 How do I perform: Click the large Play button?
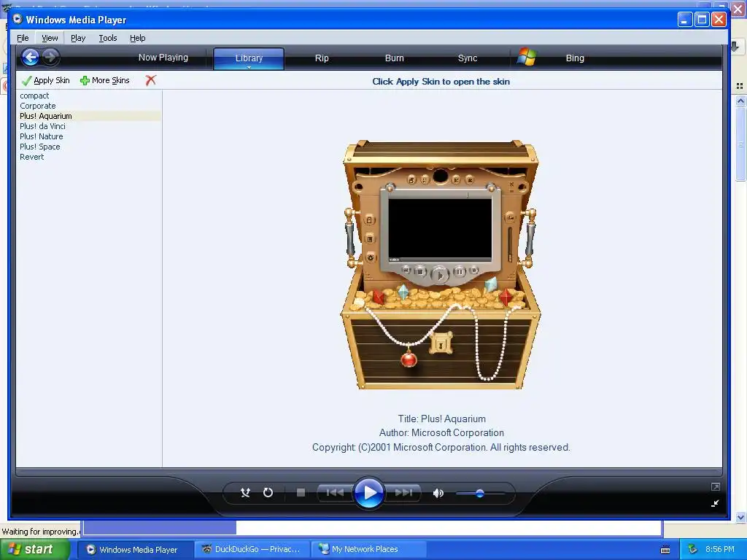tap(368, 492)
